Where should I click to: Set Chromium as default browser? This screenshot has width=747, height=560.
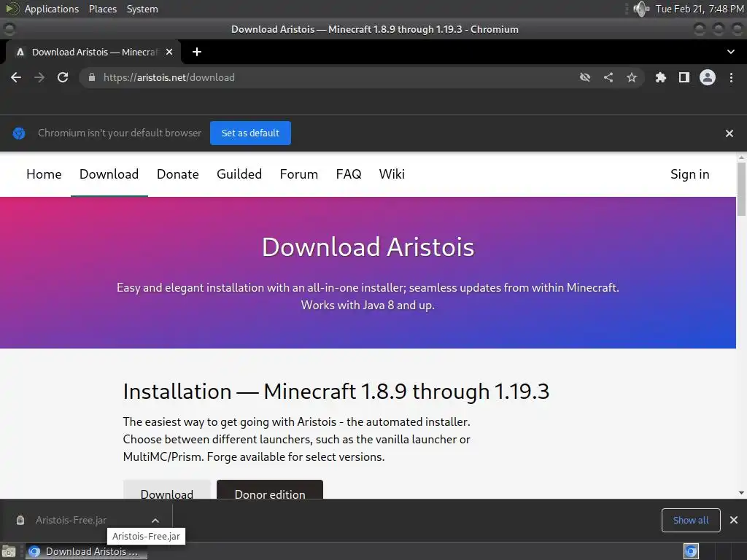click(250, 133)
